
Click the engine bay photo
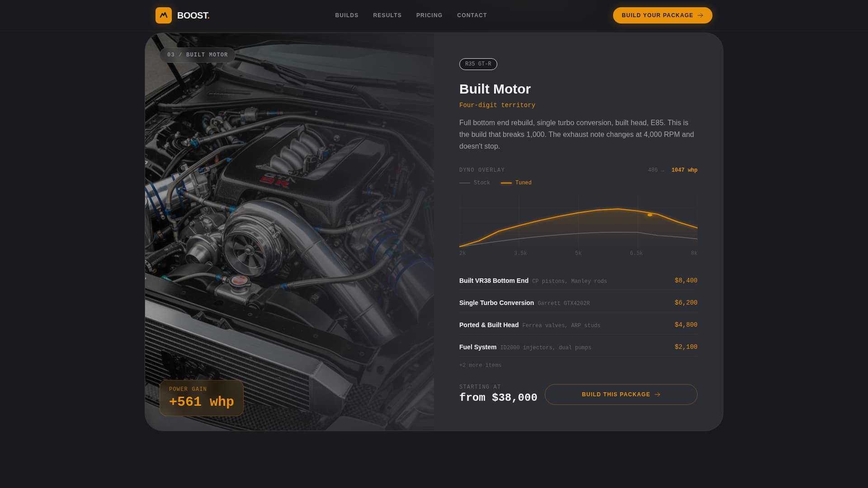[289, 232]
